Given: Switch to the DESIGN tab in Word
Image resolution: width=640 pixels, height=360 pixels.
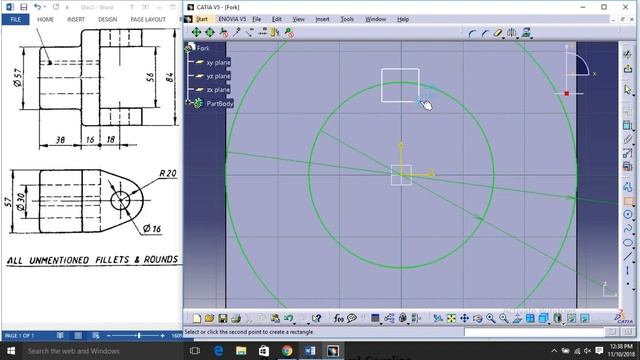Looking at the screenshot, I should click(x=107, y=19).
